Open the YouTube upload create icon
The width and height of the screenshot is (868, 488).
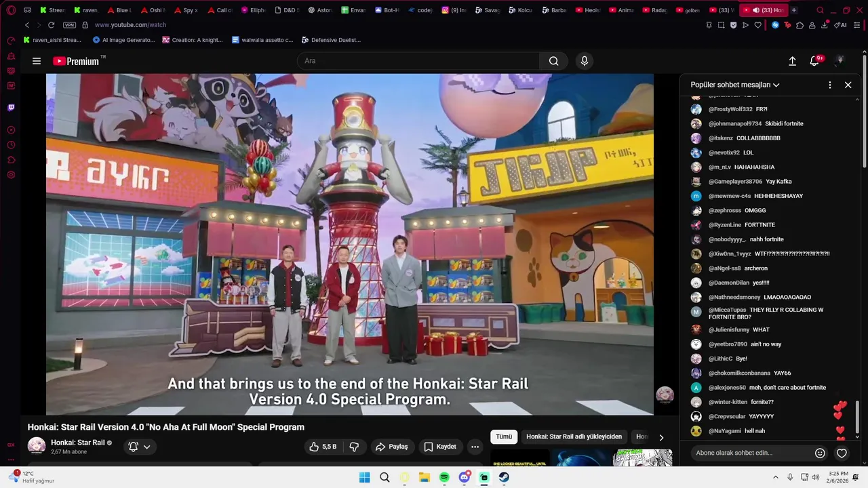tap(792, 61)
